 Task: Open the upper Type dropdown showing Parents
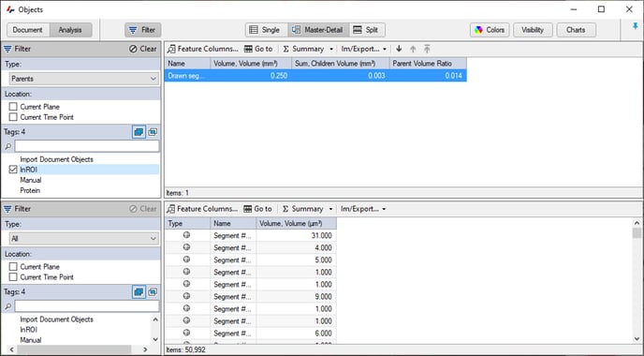(84, 79)
